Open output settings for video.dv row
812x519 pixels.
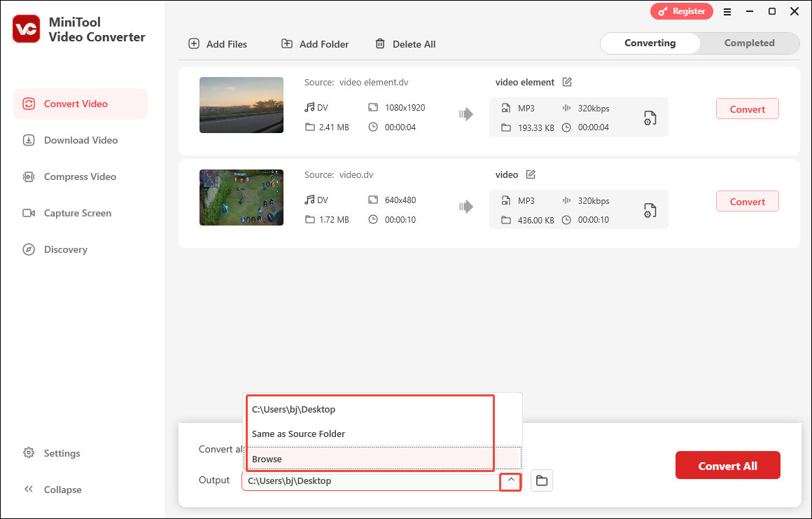tap(650, 210)
